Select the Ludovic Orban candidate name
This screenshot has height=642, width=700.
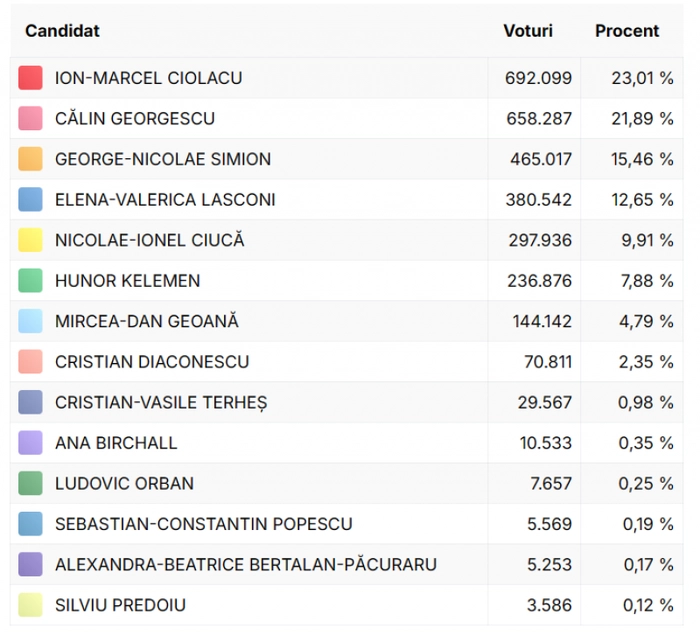124,484
